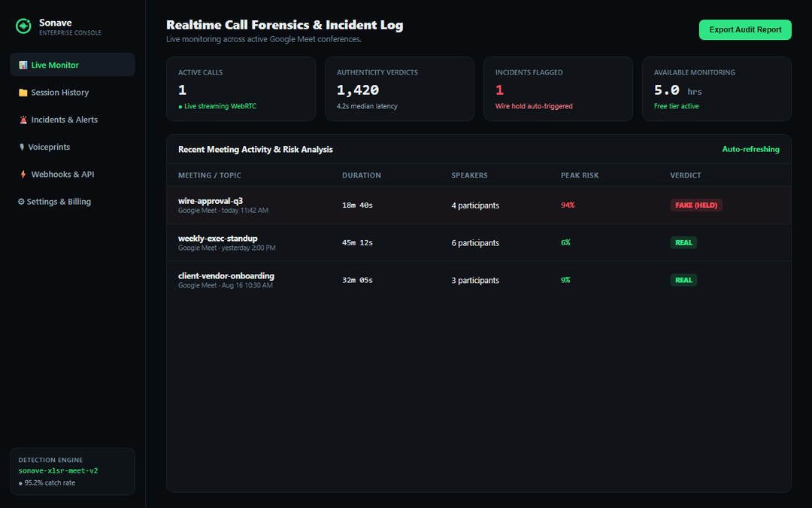
Task: Open Incidents & Alerts page
Action: (x=72, y=120)
